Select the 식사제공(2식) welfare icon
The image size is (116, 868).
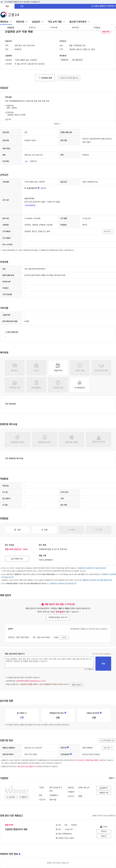tap(80, 385)
